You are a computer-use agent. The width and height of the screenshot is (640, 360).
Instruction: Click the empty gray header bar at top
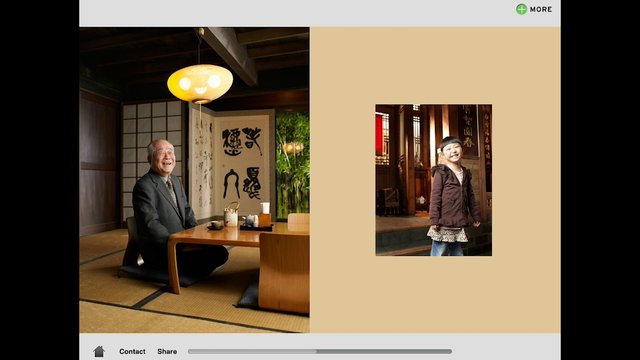pos(294,13)
